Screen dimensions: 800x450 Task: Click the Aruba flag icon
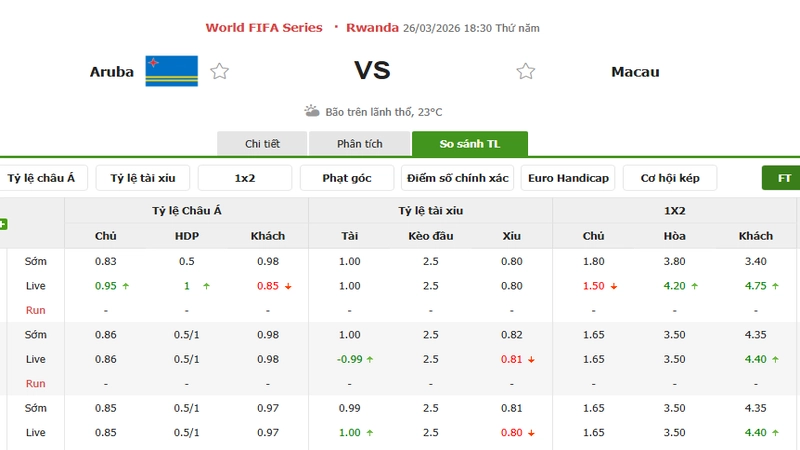click(171, 71)
